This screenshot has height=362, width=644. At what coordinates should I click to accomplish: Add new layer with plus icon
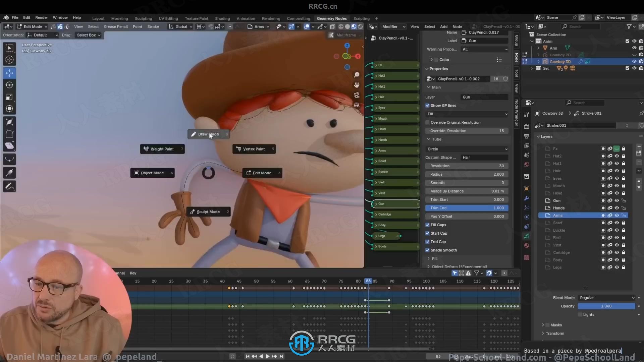click(x=639, y=146)
